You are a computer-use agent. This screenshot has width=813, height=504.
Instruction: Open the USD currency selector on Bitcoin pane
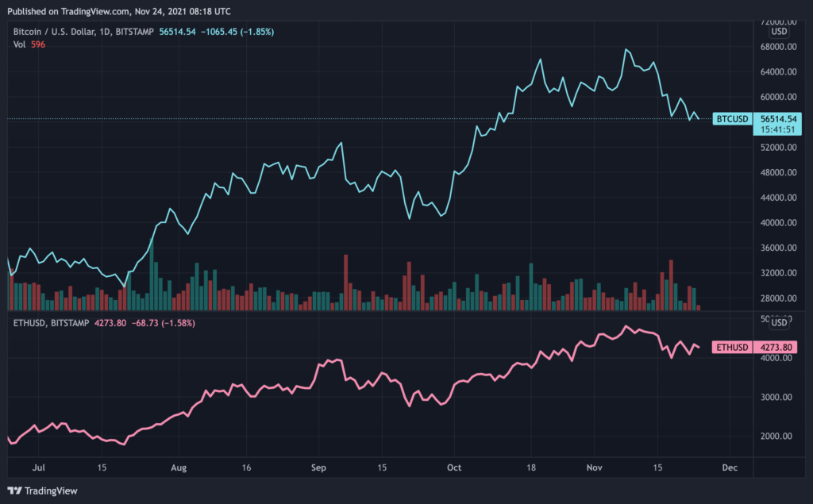[x=779, y=32]
